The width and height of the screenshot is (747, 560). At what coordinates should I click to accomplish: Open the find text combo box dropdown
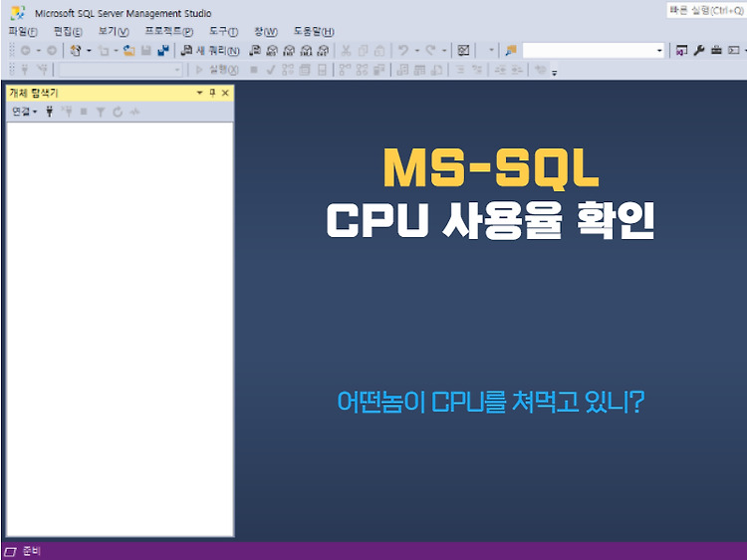coord(659,50)
